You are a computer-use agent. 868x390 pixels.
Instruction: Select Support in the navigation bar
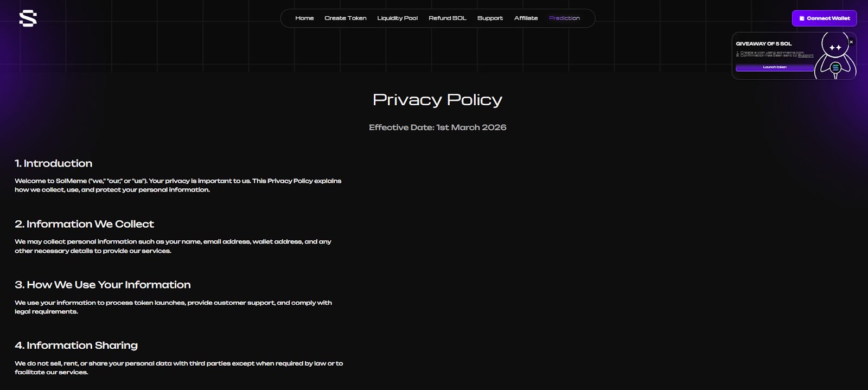point(490,18)
